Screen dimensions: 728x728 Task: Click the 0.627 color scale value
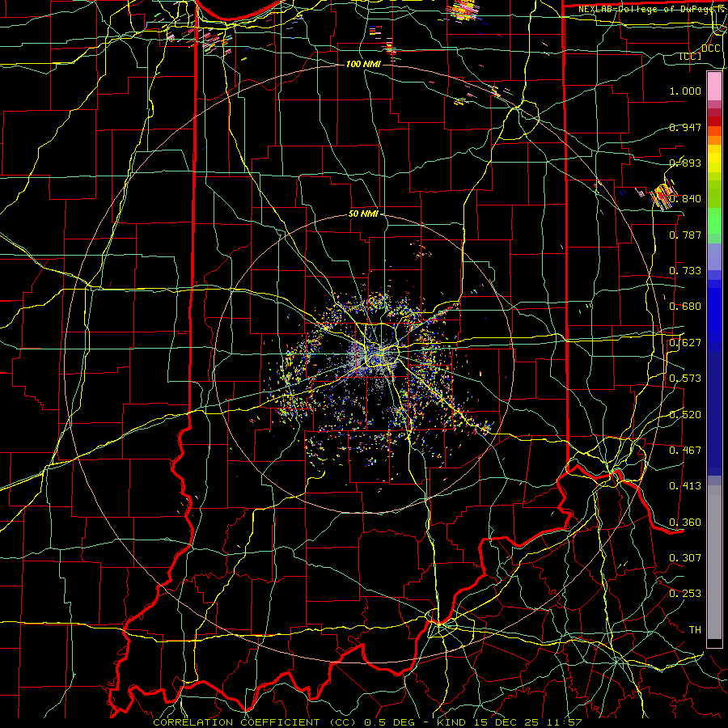(685, 343)
